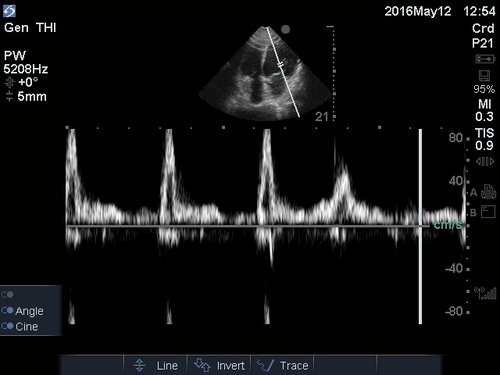Click the battery charge icon
Screen dimensions: 500x375
pyautogui.click(x=485, y=59)
